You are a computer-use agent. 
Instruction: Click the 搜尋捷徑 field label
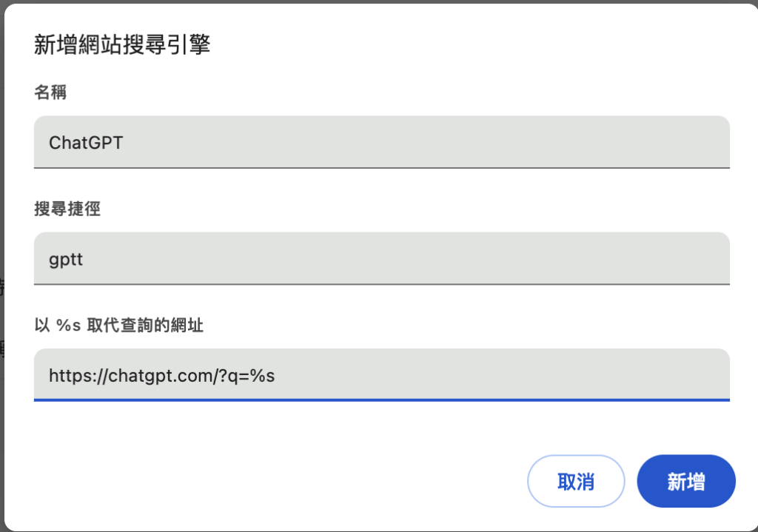[67, 209]
